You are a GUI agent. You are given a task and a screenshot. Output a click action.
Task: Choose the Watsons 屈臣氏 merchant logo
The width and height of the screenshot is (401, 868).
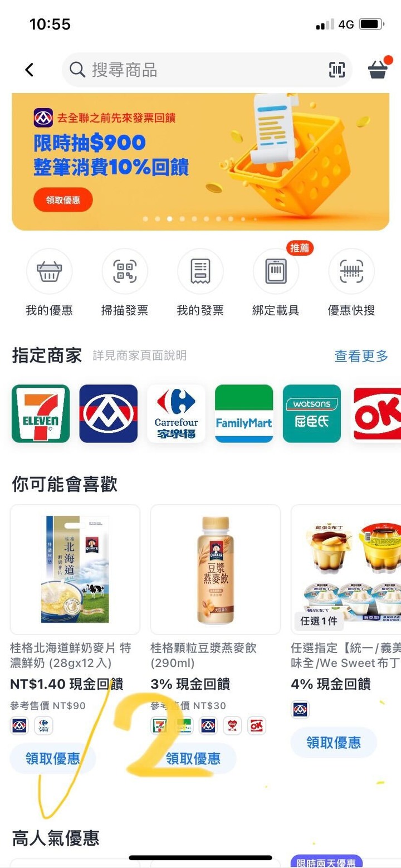click(312, 413)
